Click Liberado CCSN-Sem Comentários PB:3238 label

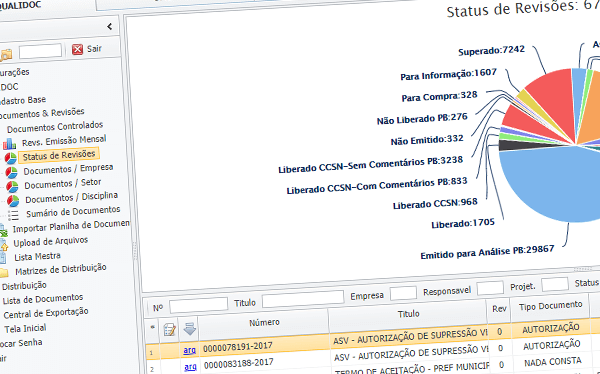click(370, 165)
